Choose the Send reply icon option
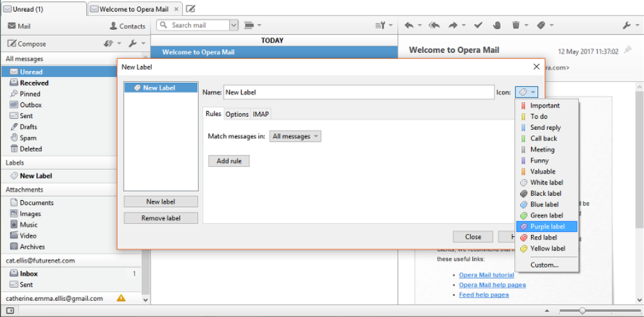Viewport: 644px width, 317px height. (523, 128)
